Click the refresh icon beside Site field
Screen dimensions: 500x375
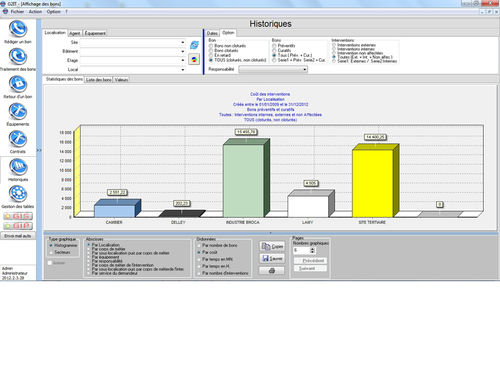click(x=194, y=45)
